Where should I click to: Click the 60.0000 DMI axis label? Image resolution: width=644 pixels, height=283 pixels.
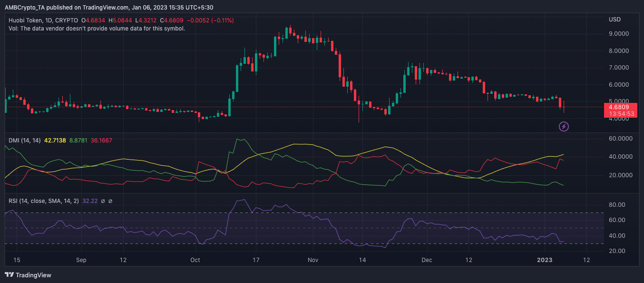click(620, 139)
